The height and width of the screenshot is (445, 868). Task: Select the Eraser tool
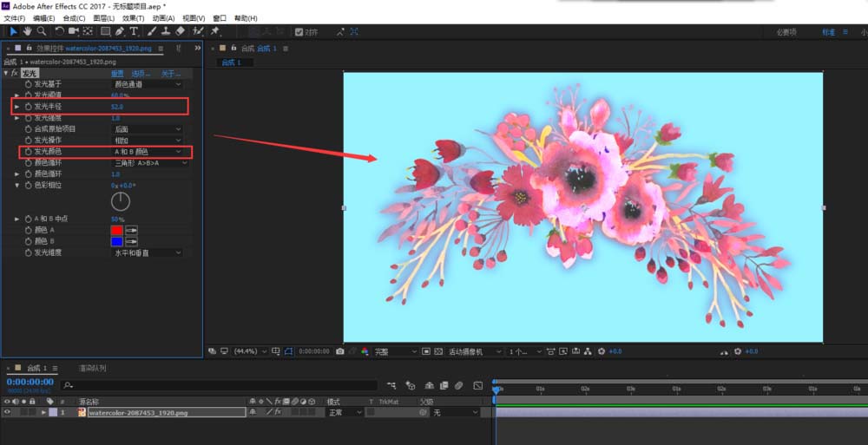(x=181, y=32)
